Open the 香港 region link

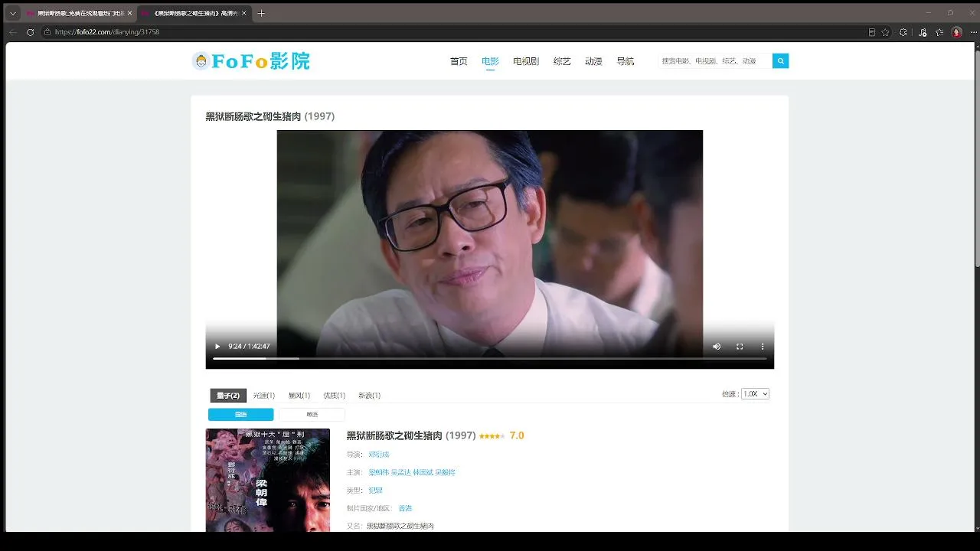(x=405, y=508)
